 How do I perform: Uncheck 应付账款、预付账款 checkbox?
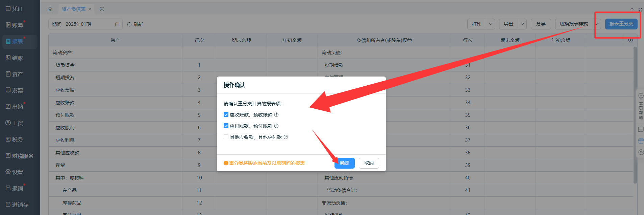click(x=226, y=126)
